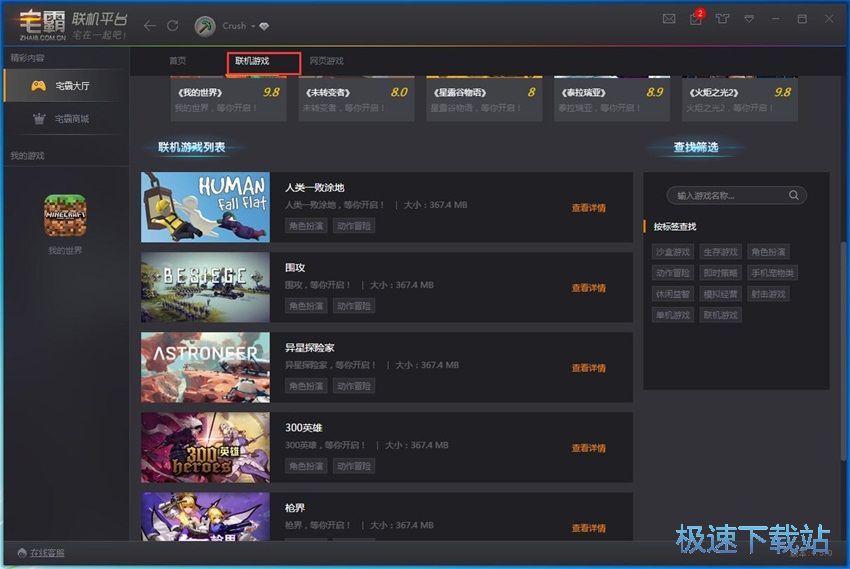Click the refresh icon in the top bar

pyautogui.click(x=173, y=25)
